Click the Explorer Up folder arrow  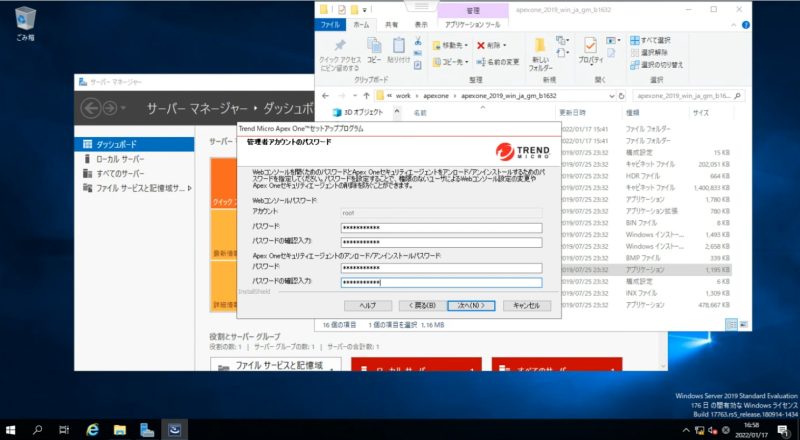(x=366, y=95)
